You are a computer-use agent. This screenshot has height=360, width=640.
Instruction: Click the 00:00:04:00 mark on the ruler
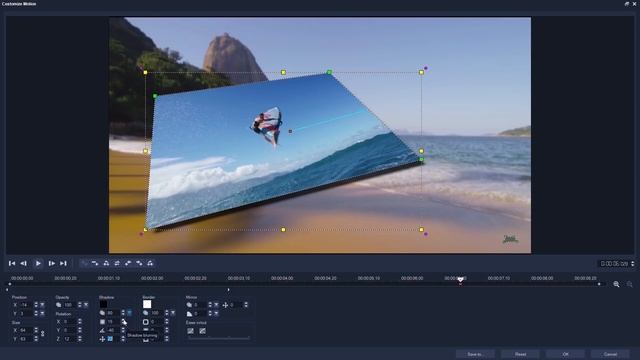tap(282, 278)
